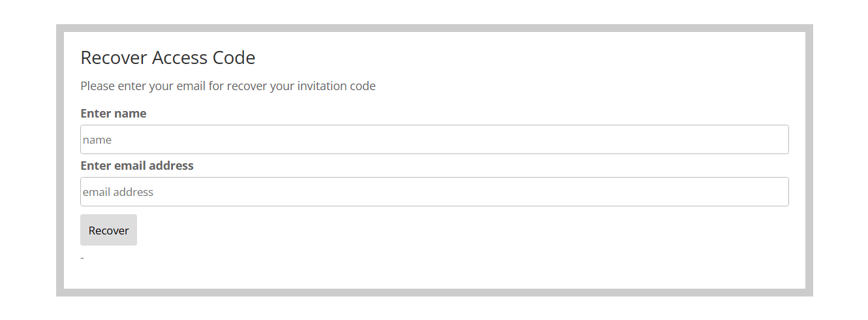
Task: Click the word 'Recover' in the heading
Action: click(114, 58)
